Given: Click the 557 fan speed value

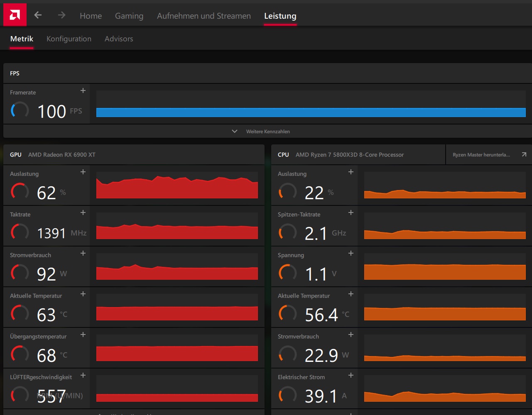Looking at the screenshot, I should click(51, 396).
